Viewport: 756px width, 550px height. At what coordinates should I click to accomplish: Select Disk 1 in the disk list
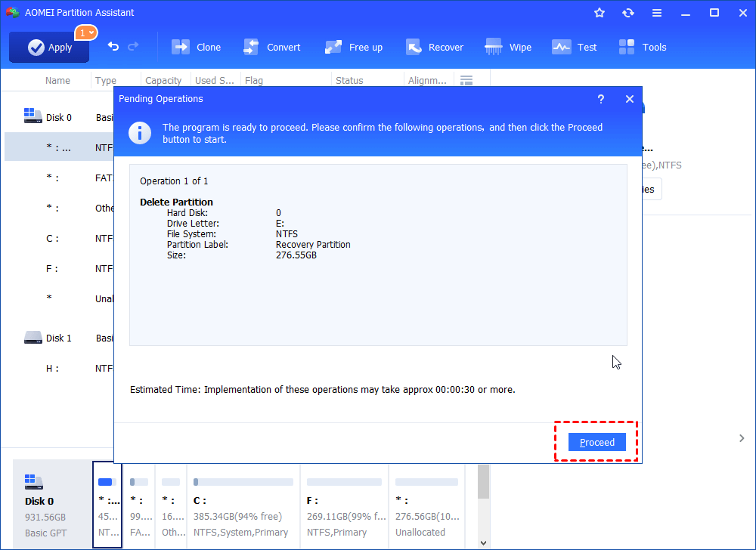[59, 338]
